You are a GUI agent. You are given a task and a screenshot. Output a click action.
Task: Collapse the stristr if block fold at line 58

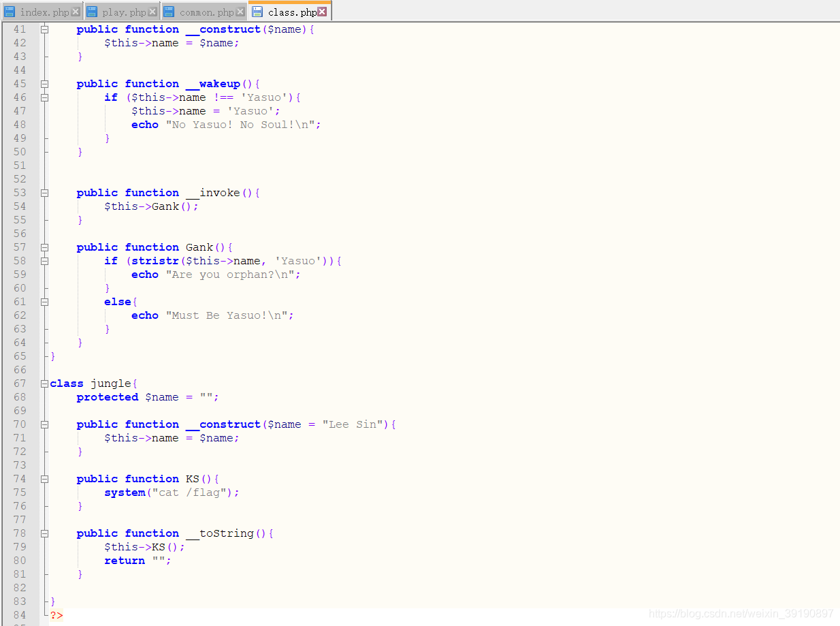(44, 261)
